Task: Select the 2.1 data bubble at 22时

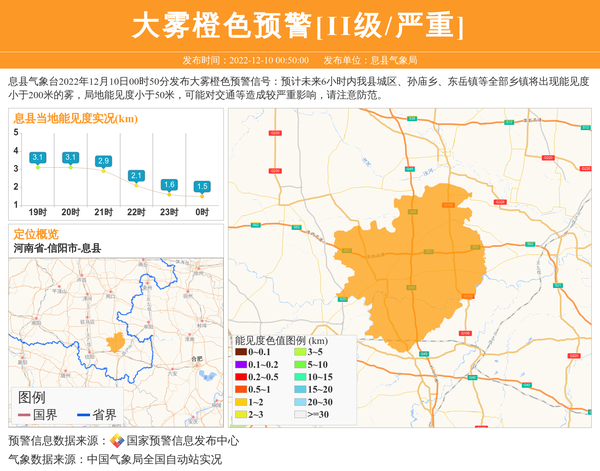Action: tap(136, 176)
